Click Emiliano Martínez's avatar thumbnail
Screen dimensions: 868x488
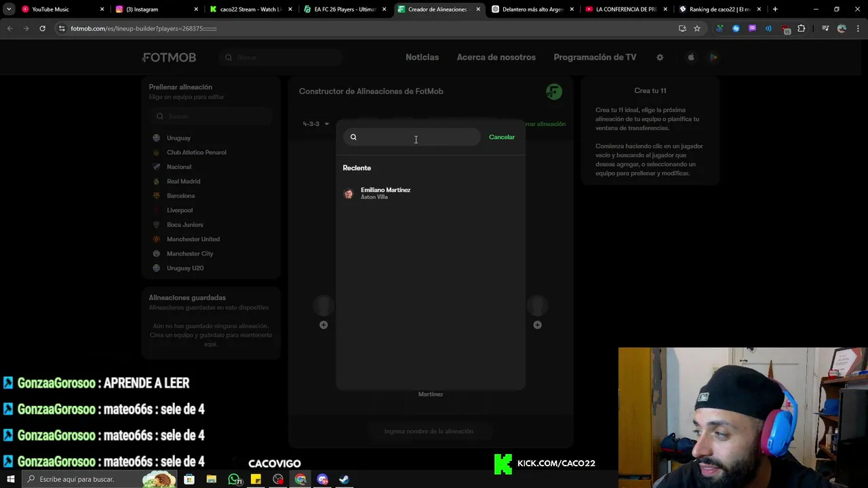pyautogui.click(x=349, y=194)
